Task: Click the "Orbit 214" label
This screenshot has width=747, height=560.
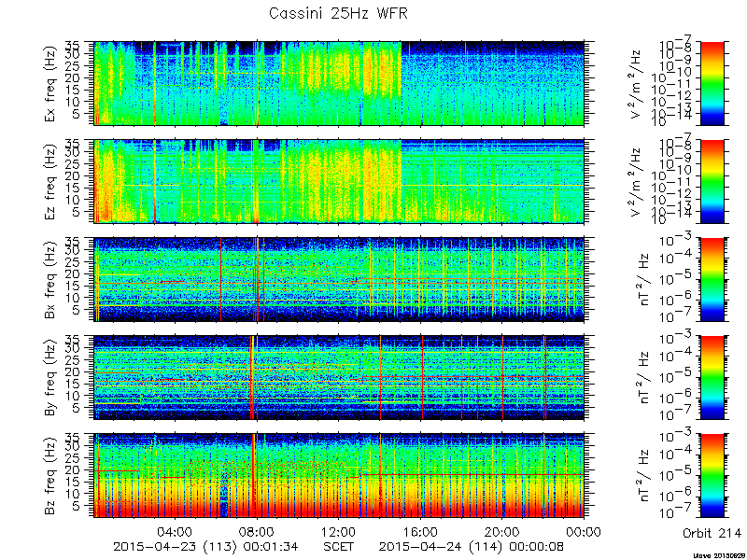Action: click(x=712, y=532)
